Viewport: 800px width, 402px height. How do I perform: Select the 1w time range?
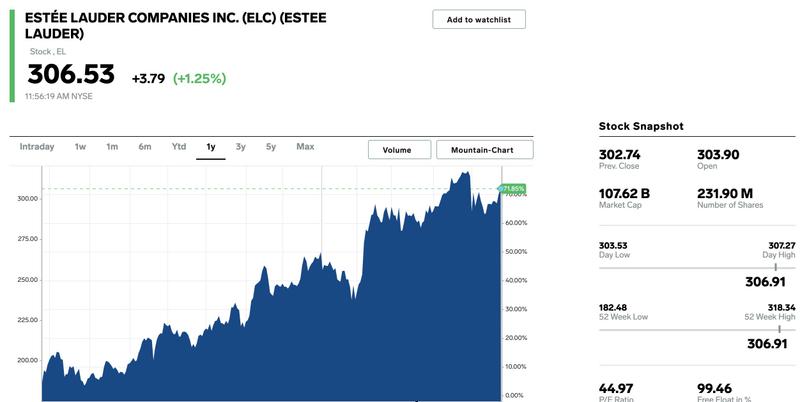[80, 147]
